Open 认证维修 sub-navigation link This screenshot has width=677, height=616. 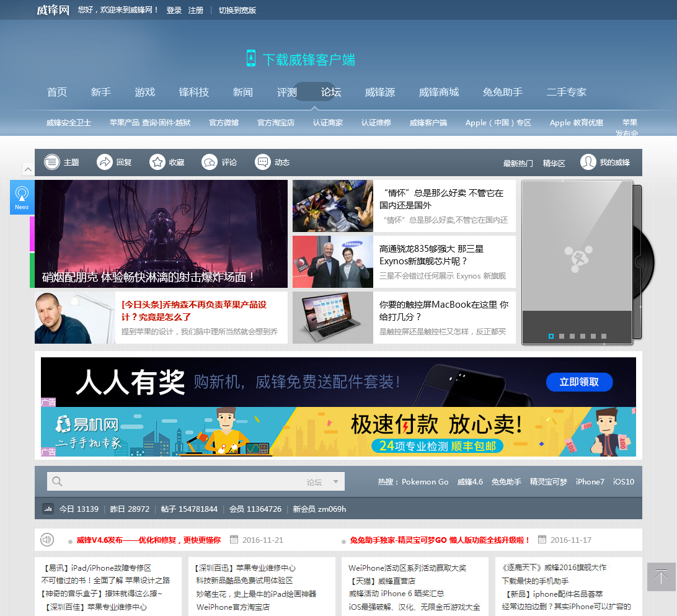(376, 123)
